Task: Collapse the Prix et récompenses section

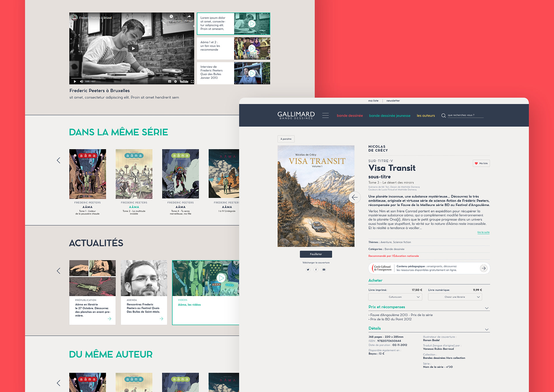Action: pyautogui.click(x=486, y=308)
